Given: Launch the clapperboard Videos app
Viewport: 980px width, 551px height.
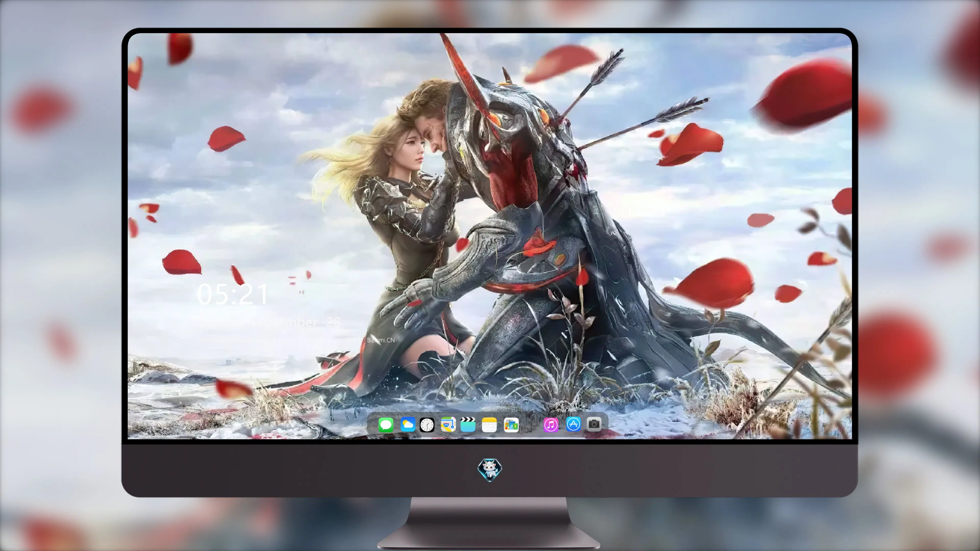Looking at the screenshot, I should (468, 424).
